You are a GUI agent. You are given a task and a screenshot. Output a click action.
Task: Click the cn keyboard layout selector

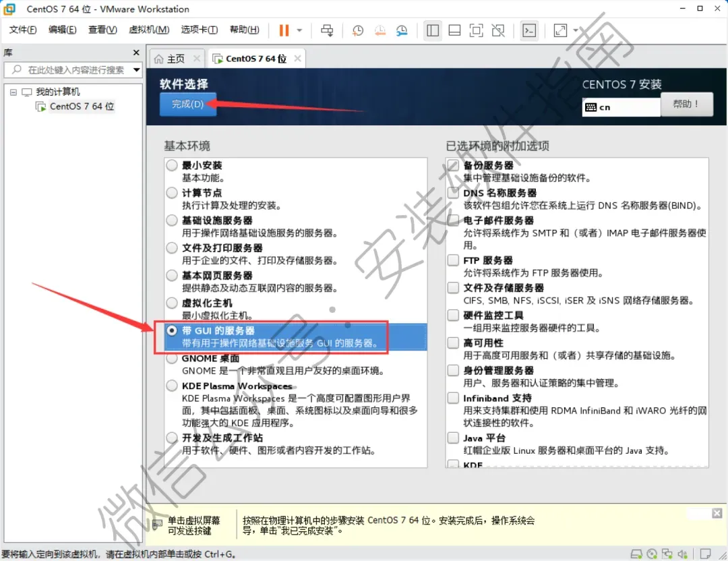click(x=621, y=107)
